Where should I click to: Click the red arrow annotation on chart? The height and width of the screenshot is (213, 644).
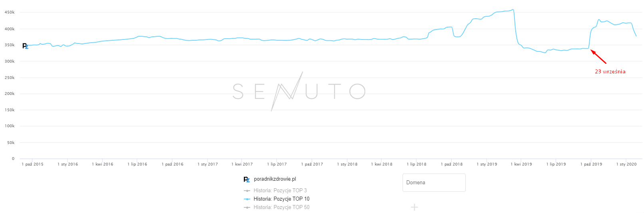tap(598, 57)
